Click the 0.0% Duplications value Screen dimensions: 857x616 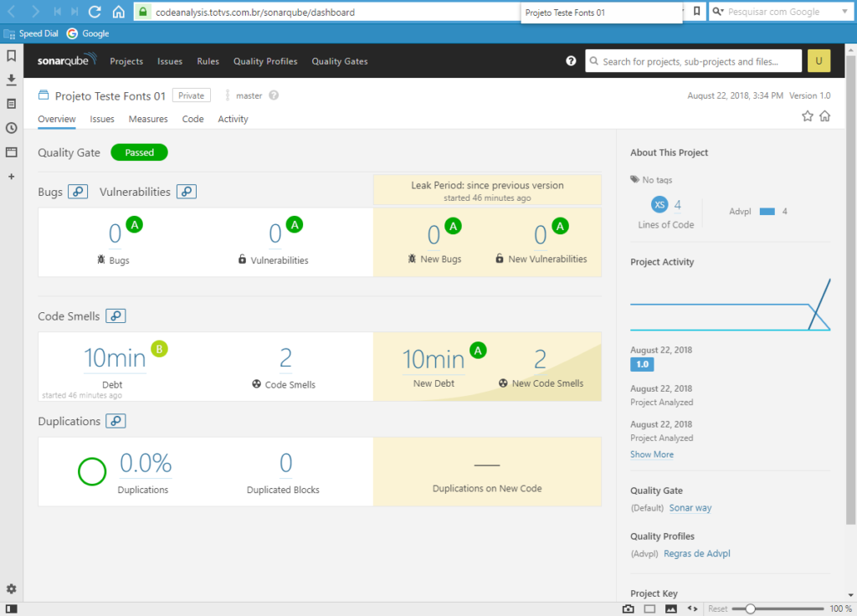[x=146, y=463]
